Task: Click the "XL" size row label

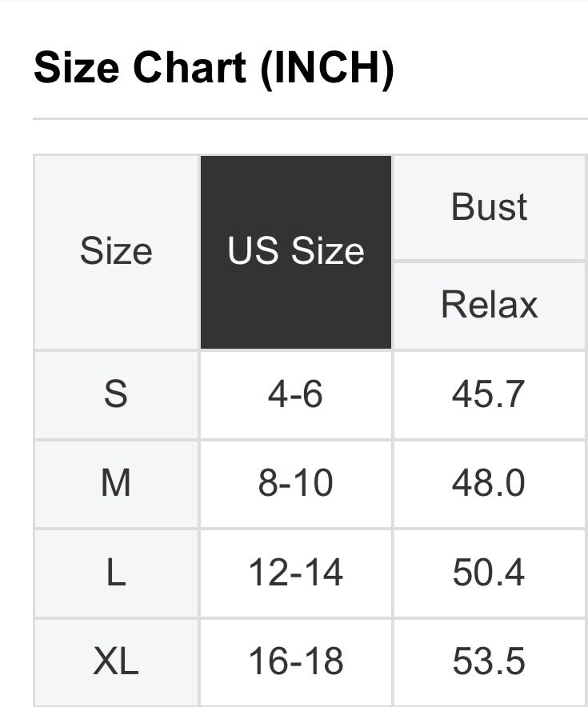Action: [x=116, y=661]
